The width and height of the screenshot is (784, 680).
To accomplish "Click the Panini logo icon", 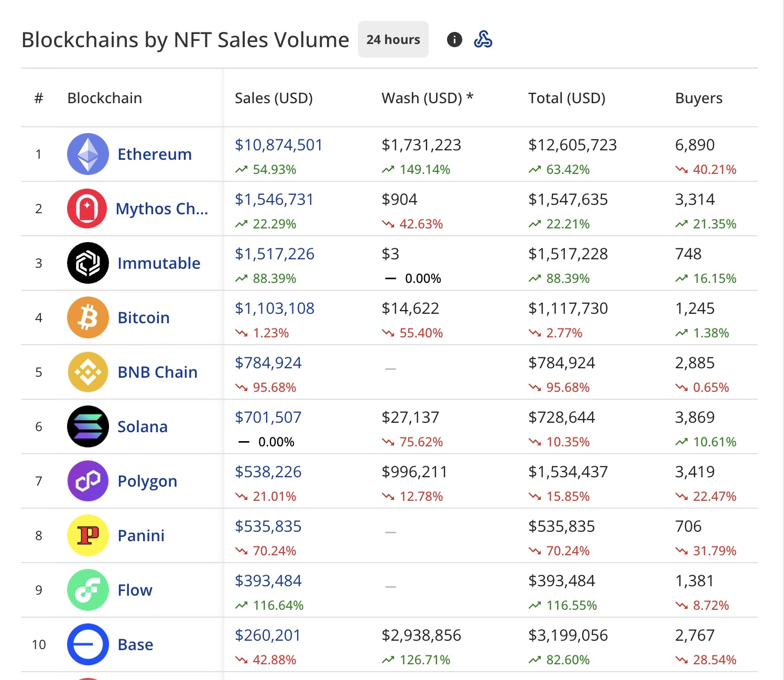I will coord(88,535).
